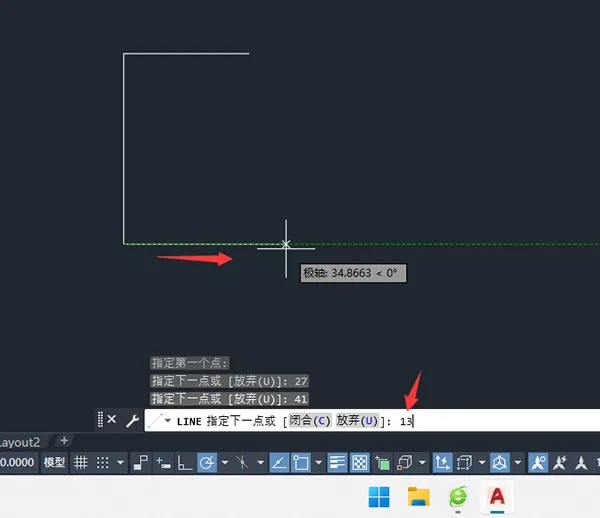Click the isometric drafting icon

[242, 463]
